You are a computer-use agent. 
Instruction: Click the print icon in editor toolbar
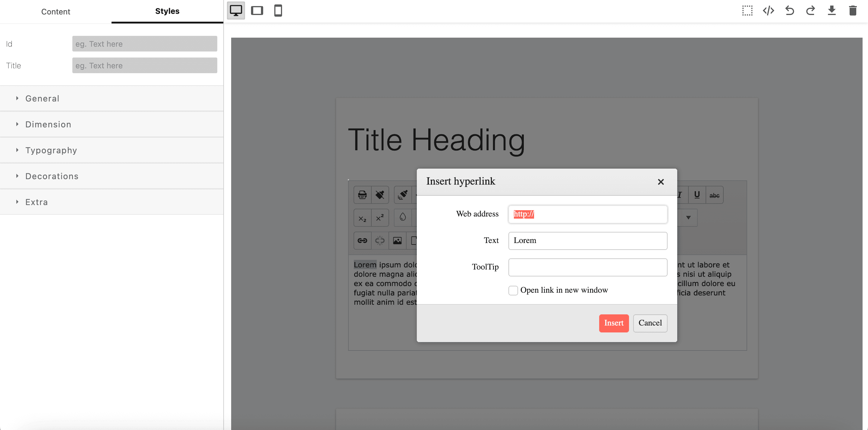[362, 195]
